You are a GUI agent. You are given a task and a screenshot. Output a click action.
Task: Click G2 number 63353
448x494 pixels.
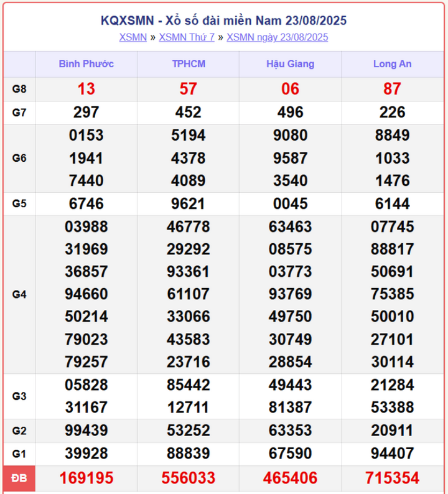[290, 431]
